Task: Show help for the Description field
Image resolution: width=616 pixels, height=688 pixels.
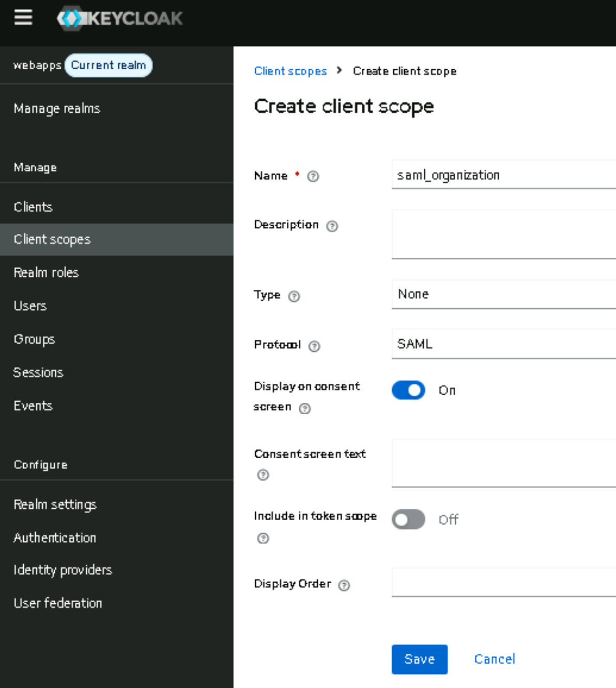Action: click(x=332, y=226)
